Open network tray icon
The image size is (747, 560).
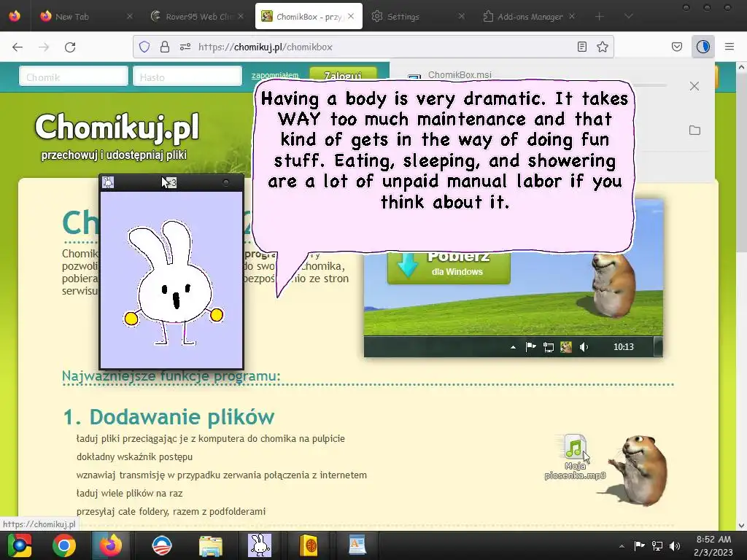tap(657, 545)
